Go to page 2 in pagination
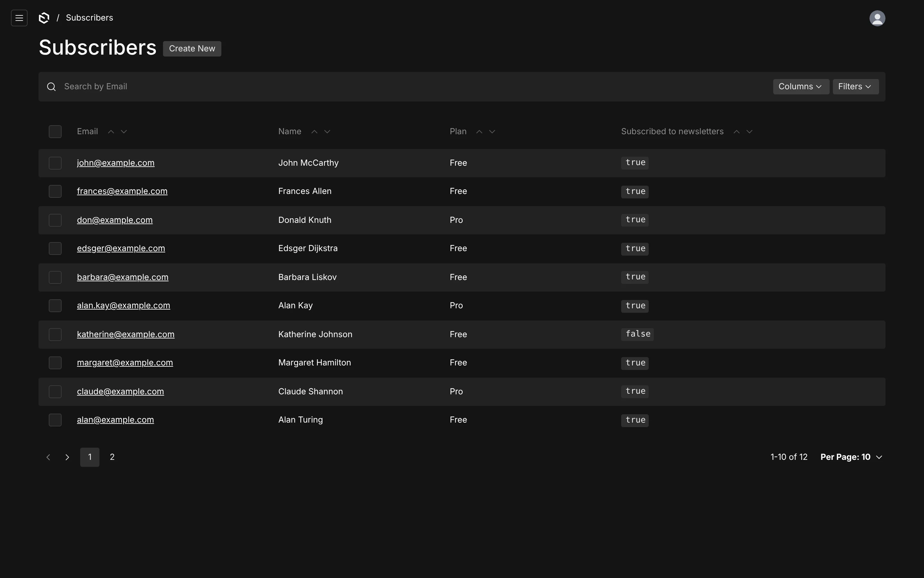The height and width of the screenshot is (578, 924). coord(112,457)
